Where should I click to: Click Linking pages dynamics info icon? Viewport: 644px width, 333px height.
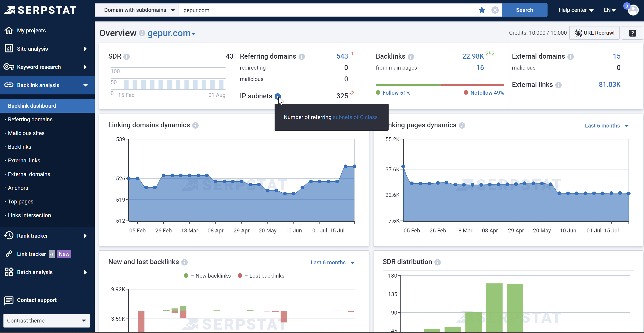point(462,125)
